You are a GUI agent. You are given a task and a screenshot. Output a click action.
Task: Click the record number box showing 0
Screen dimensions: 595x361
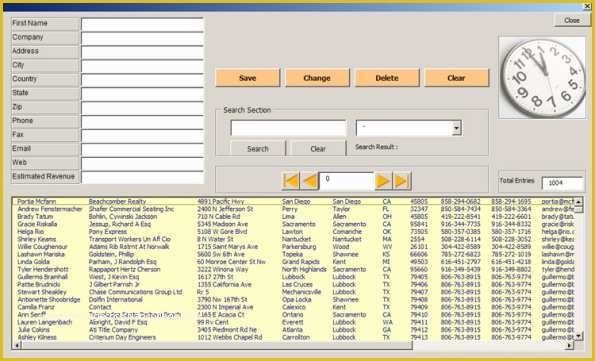pyautogui.click(x=346, y=181)
